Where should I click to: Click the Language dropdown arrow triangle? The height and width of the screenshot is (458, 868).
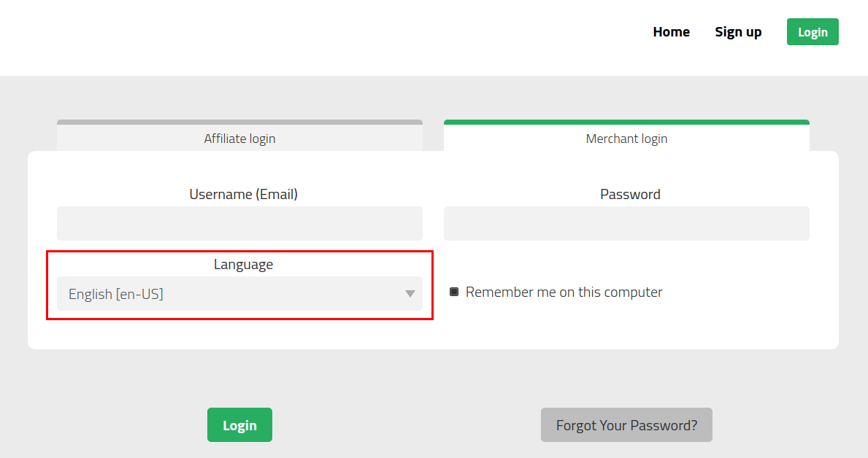click(410, 294)
